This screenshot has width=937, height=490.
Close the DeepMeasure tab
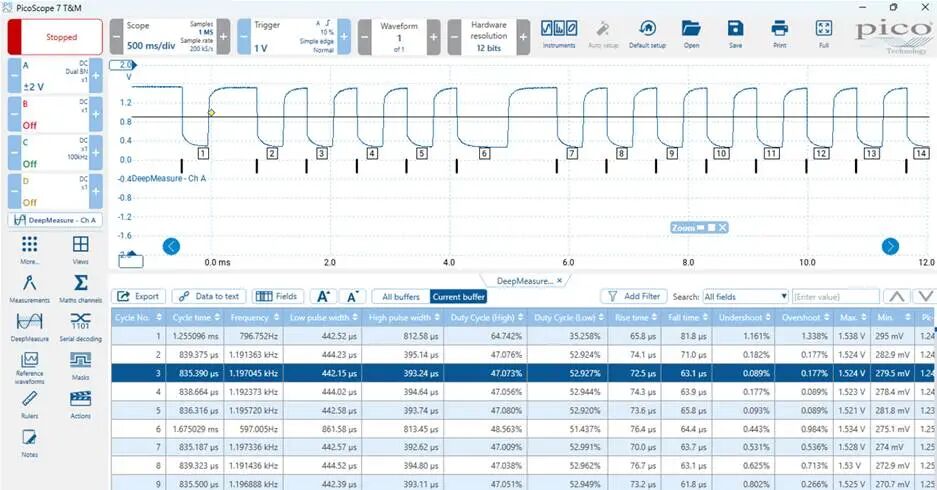(559, 281)
